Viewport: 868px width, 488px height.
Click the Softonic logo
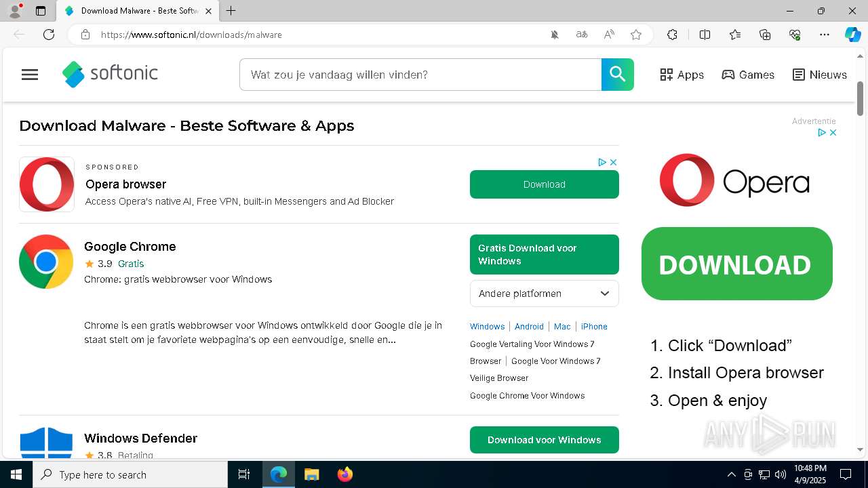click(110, 74)
